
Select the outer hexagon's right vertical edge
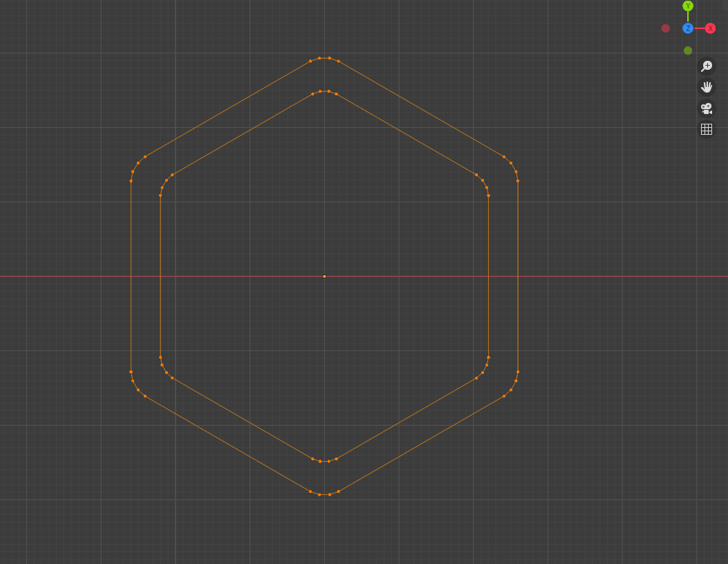[x=518, y=276]
